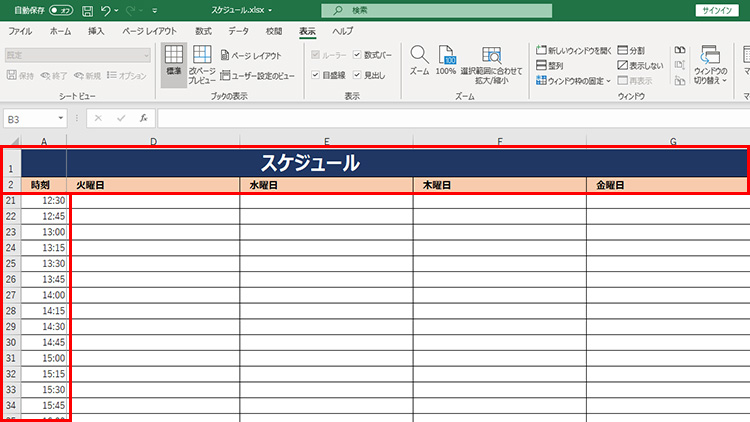Viewport: 750px width, 422px height.
Task: Click the 検索 search box
Action: [x=450, y=10]
